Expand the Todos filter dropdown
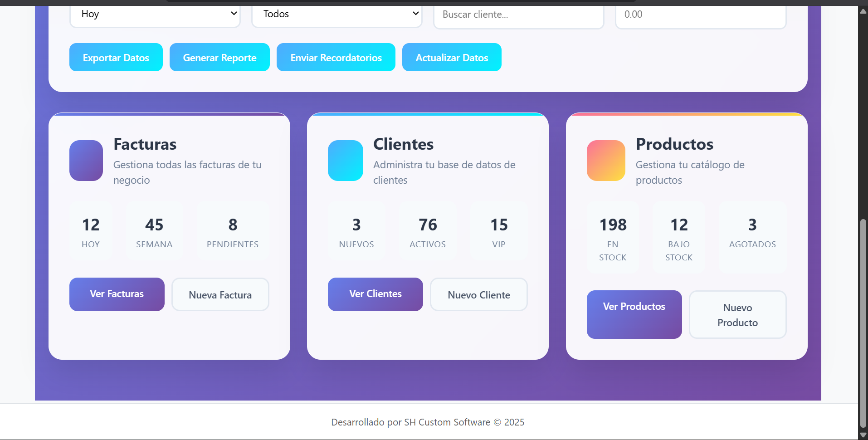 337,15
